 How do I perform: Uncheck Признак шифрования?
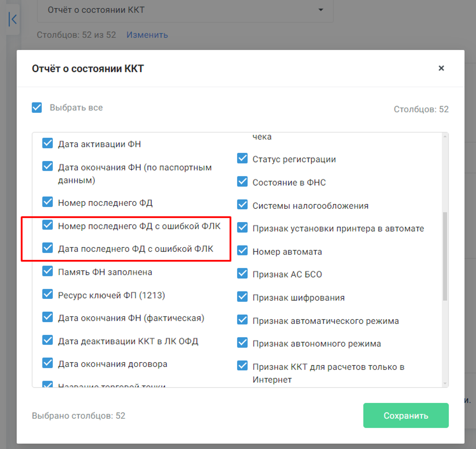[x=242, y=297]
